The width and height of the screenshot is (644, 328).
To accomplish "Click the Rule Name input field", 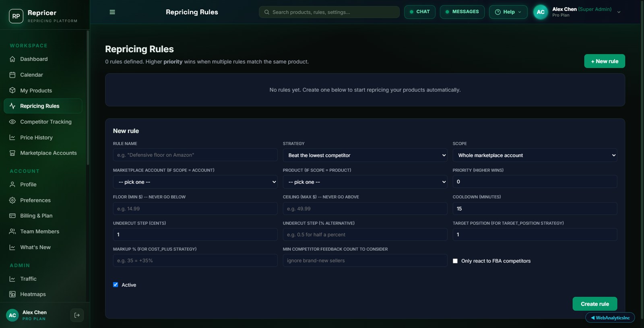I will point(195,155).
